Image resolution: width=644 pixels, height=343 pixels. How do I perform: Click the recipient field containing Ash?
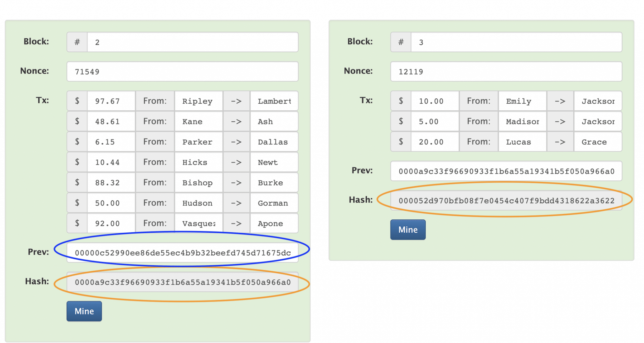pyautogui.click(x=274, y=121)
